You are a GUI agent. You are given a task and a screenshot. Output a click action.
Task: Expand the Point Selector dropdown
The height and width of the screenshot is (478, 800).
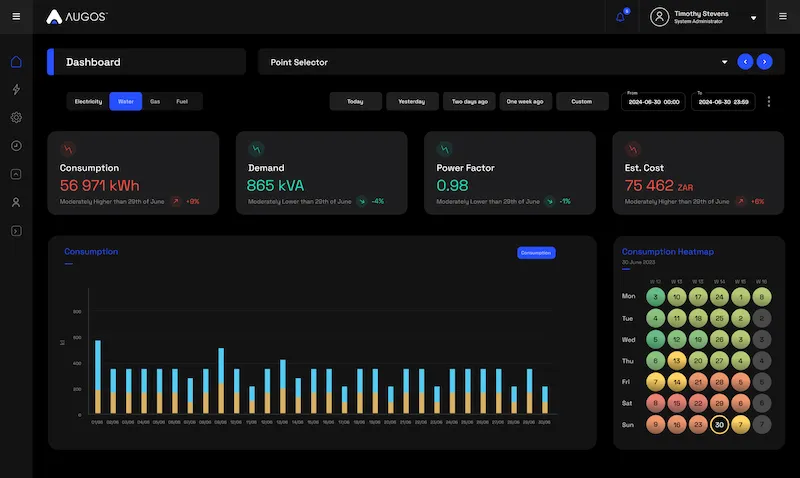click(724, 62)
